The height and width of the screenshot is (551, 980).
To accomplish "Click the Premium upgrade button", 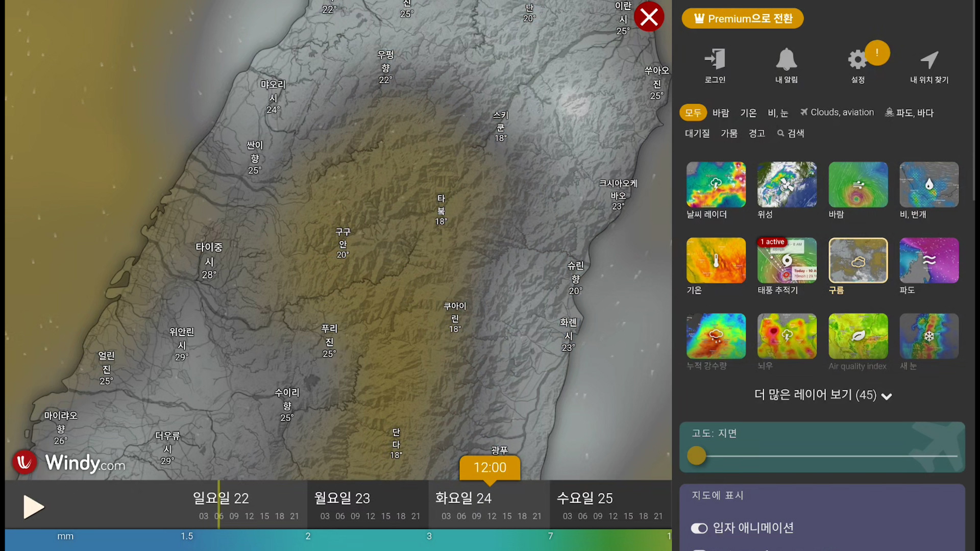I will coord(742,19).
